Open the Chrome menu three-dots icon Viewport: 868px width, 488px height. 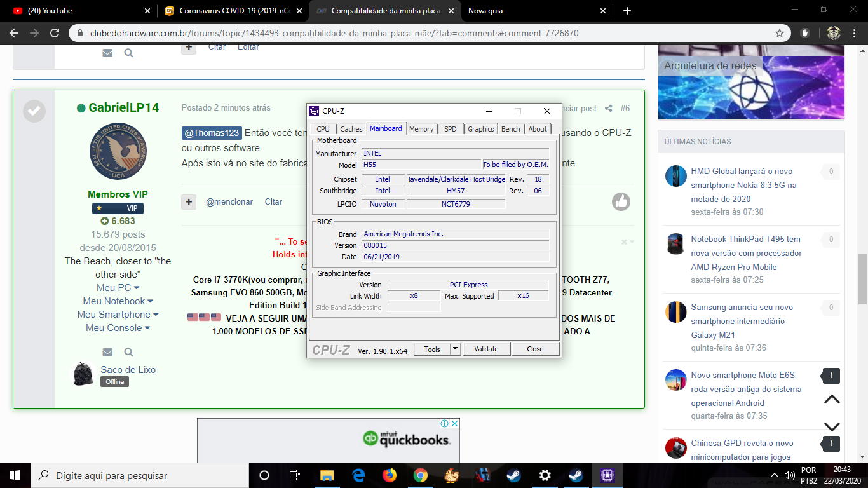[x=855, y=33]
